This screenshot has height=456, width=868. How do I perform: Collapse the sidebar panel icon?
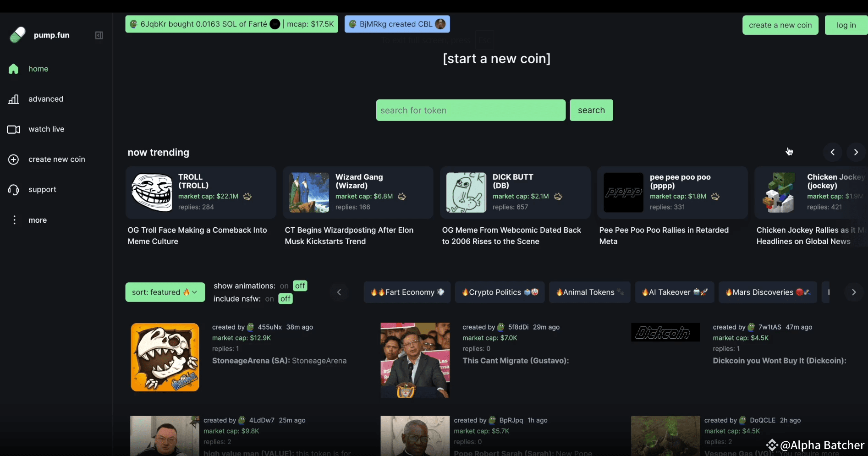tap(99, 35)
